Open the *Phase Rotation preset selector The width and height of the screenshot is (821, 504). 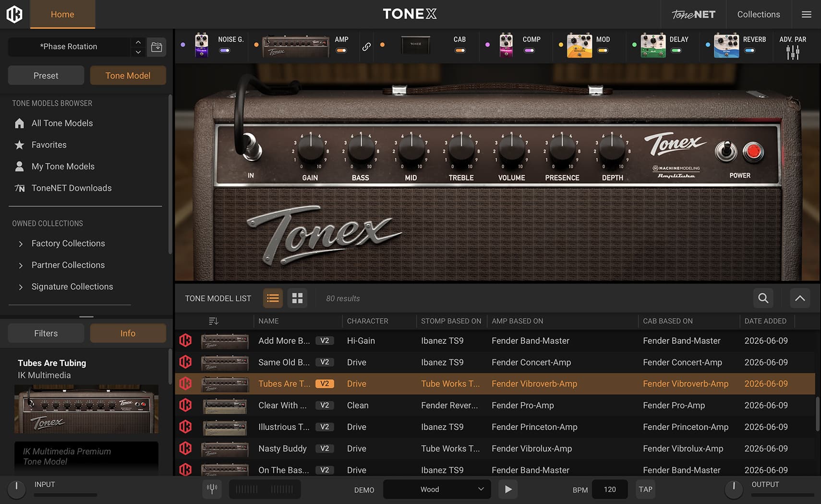click(x=69, y=47)
